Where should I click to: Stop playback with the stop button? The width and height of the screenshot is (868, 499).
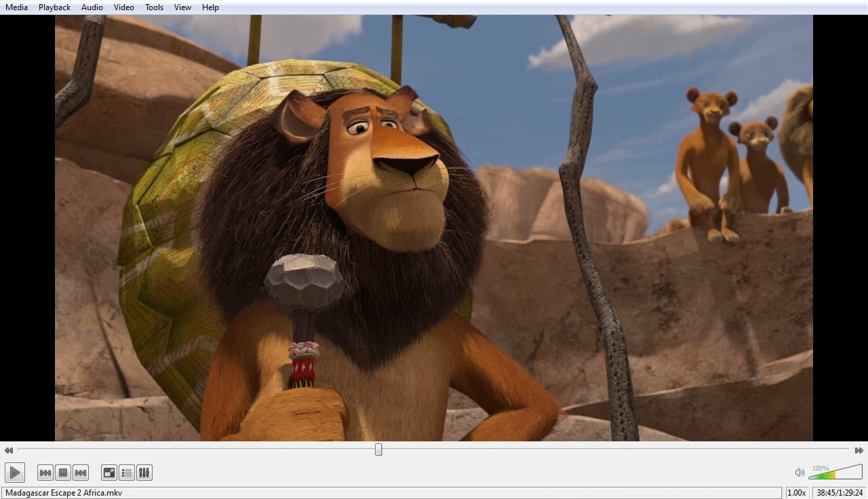tap(63, 473)
